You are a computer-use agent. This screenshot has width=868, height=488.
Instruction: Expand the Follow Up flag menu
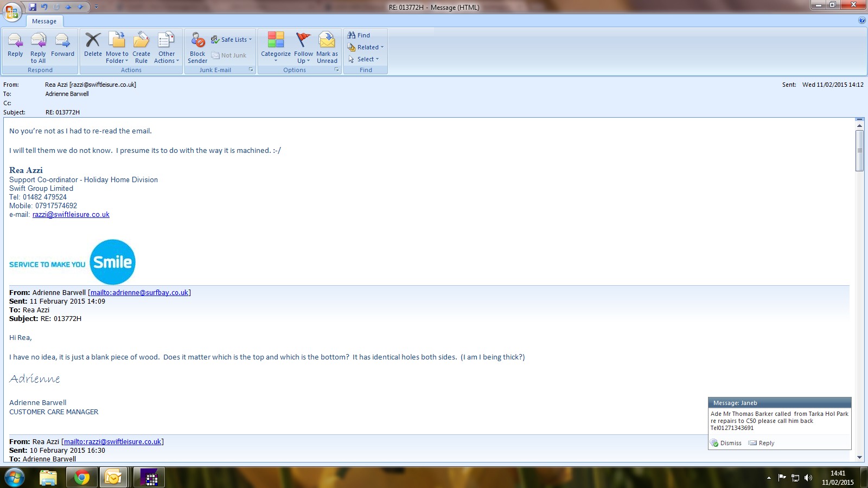tap(303, 48)
